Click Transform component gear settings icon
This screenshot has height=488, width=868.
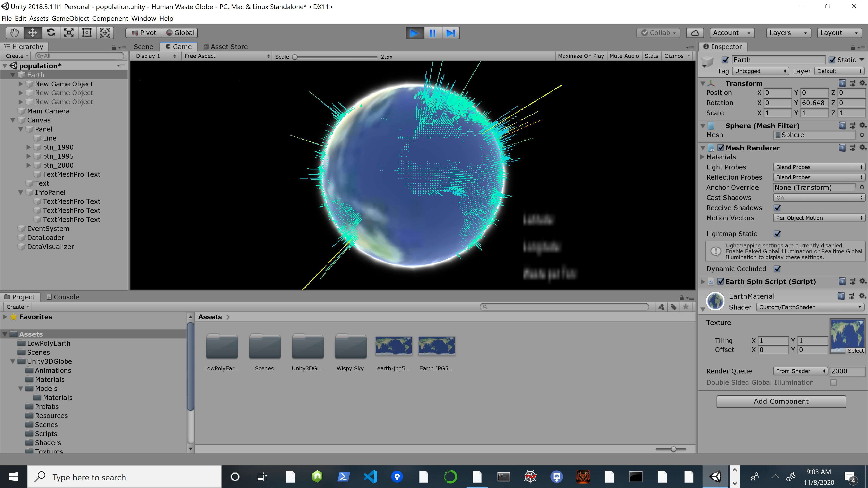coord(862,83)
